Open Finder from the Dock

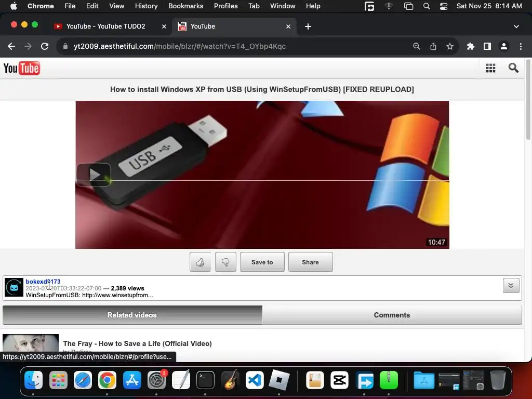(33, 380)
